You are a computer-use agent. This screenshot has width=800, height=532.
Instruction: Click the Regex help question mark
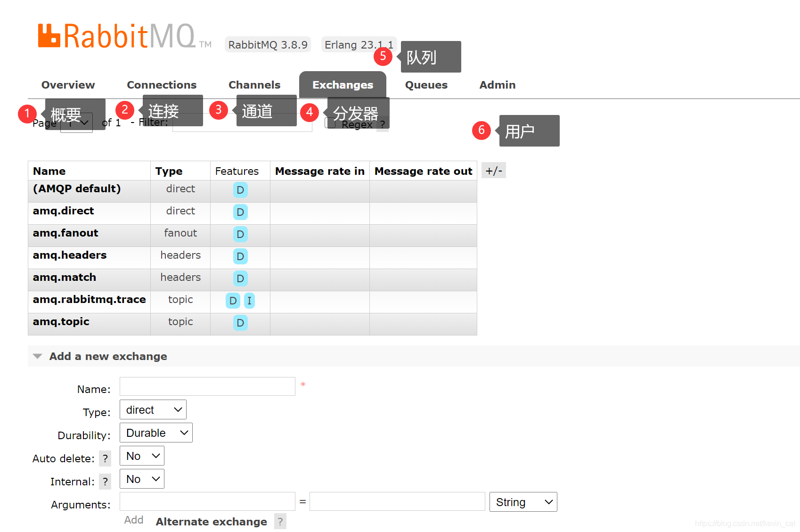(383, 124)
